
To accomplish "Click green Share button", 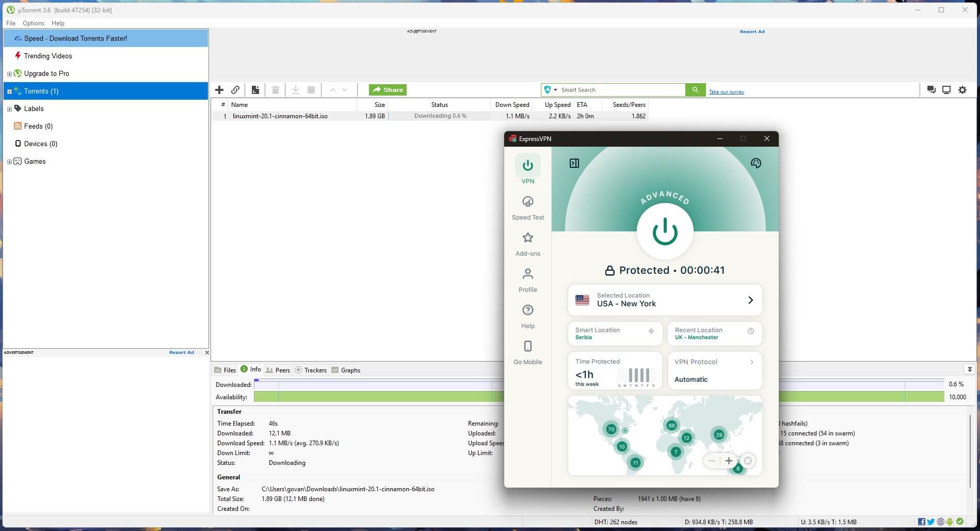I will click(x=388, y=90).
